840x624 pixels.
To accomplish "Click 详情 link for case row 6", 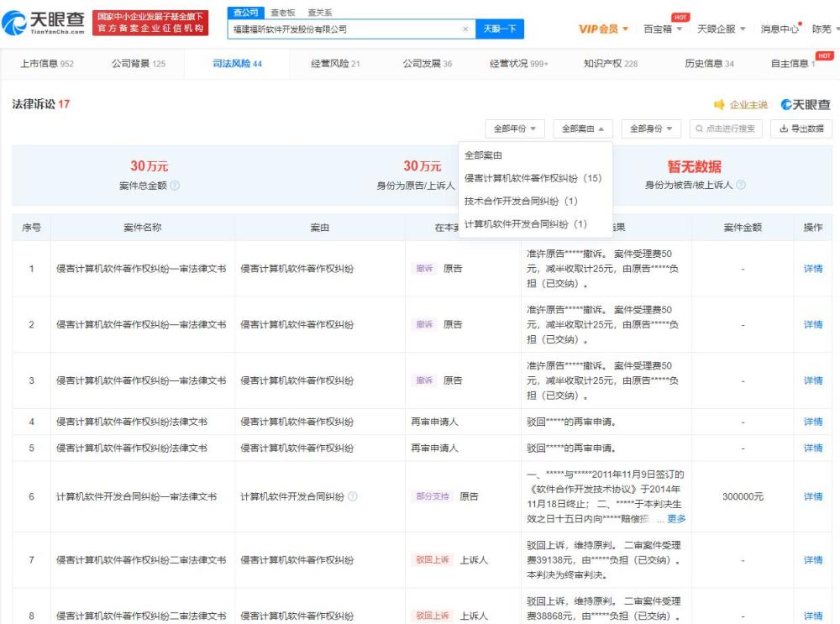I will (x=812, y=496).
